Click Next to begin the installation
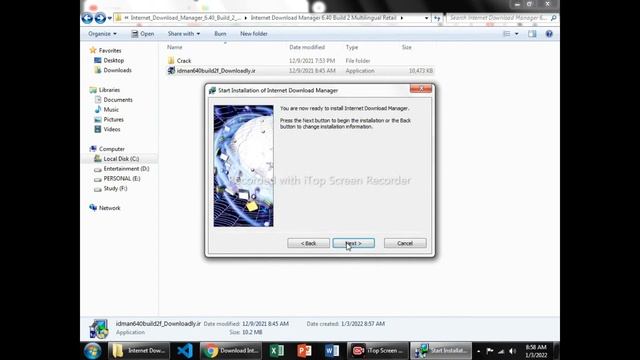The width and height of the screenshot is (640, 360). point(353,243)
